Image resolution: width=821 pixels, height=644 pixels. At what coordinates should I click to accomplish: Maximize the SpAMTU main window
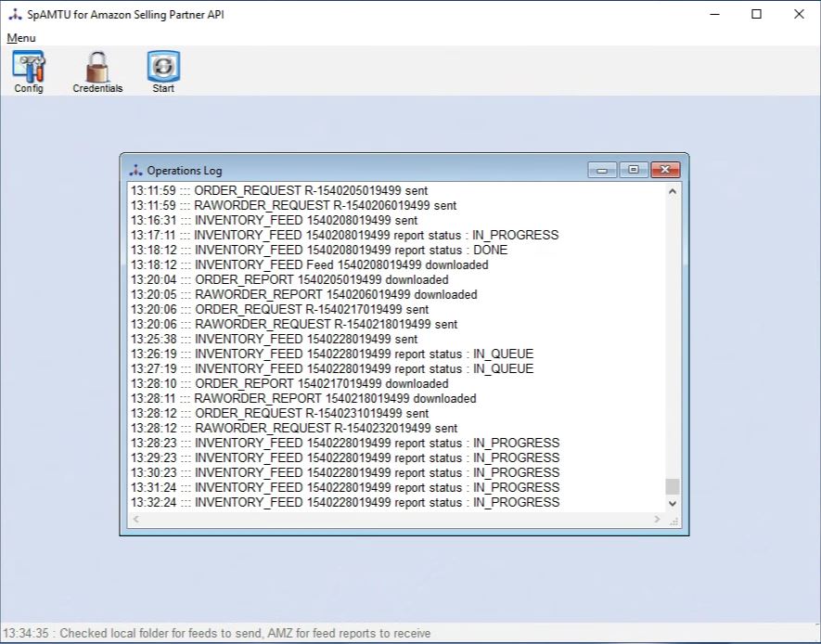pos(757,14)
